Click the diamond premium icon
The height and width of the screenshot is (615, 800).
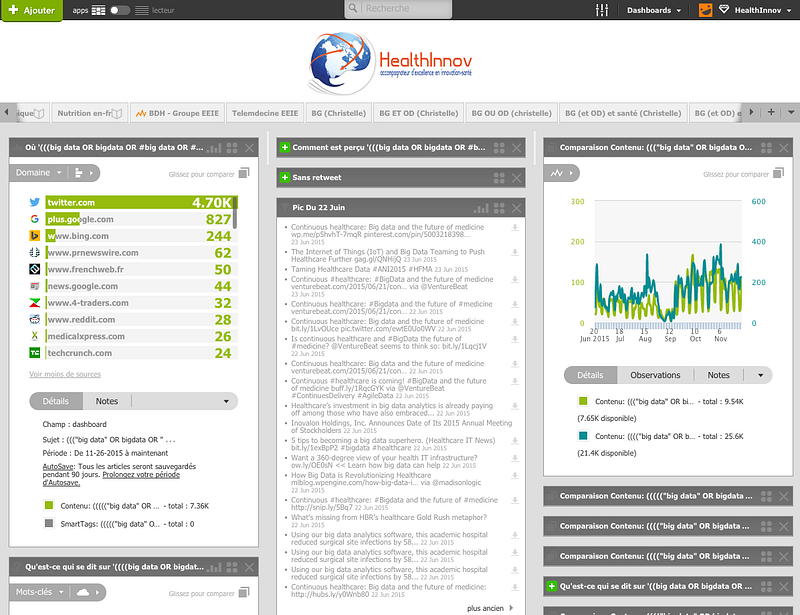[x=724, y=9]
